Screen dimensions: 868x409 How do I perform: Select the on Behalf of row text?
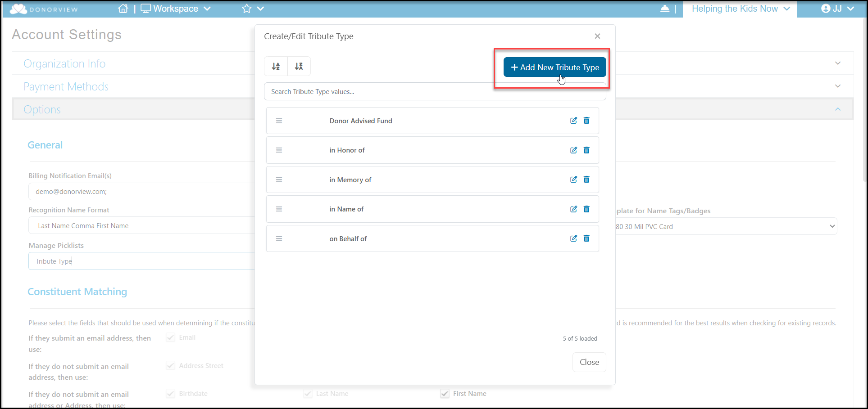pos(348,238)
